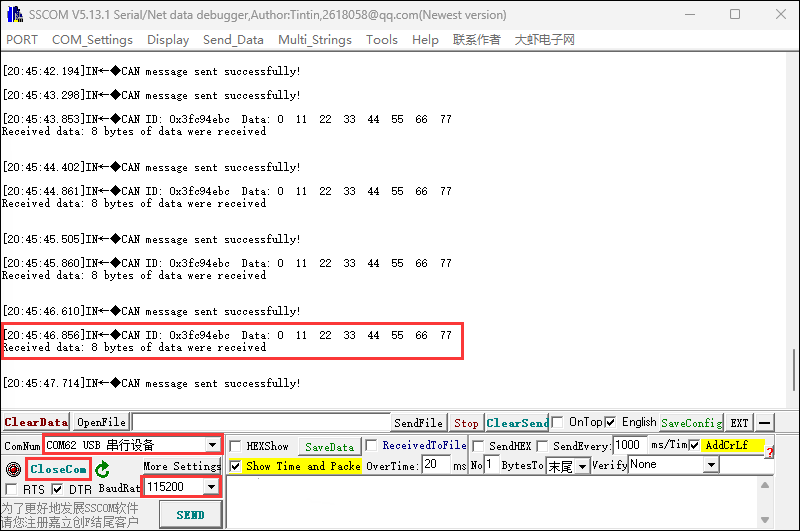Click the CloseCom button

point(58,469)
